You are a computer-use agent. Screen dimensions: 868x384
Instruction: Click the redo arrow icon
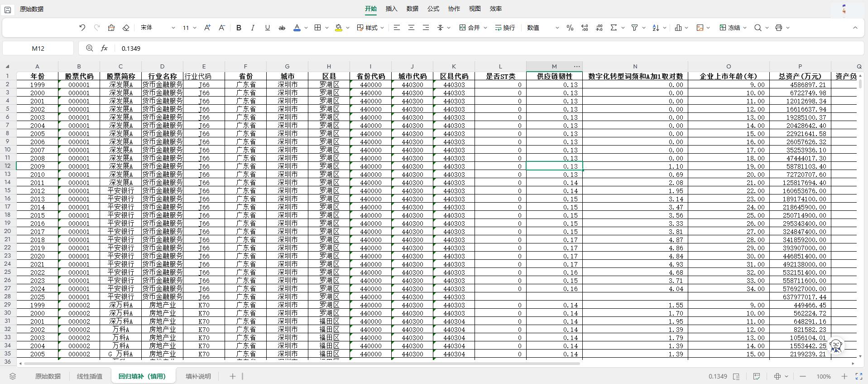(x=96, y=28)
